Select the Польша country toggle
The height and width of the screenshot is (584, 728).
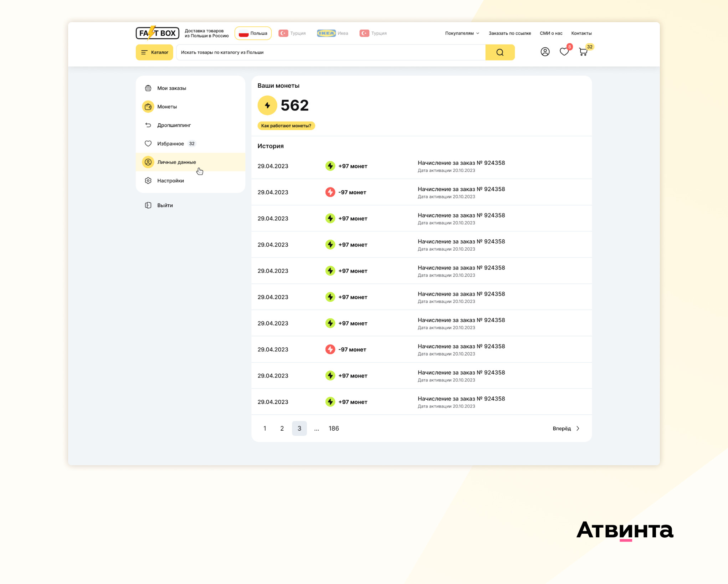[253, 33]
